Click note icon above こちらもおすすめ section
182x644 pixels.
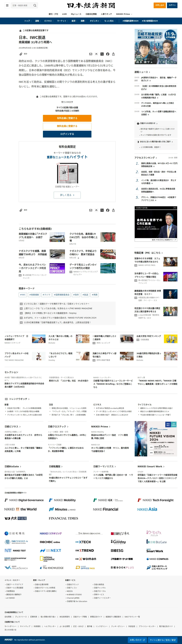click(x=96, y=210)
